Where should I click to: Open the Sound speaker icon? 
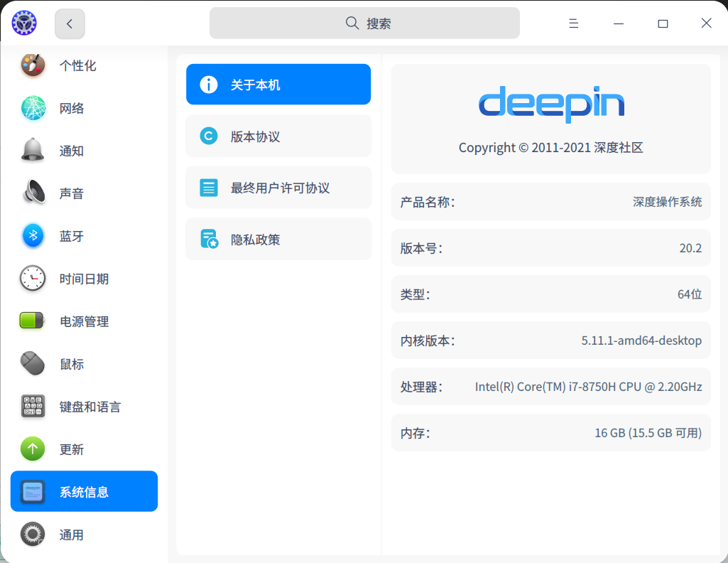point(33,193)
